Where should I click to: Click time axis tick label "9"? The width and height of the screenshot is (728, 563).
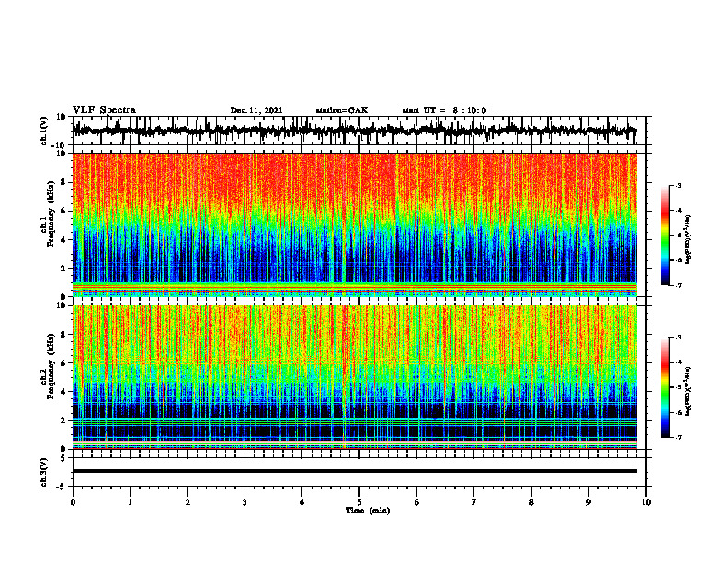tap(588, 502)
